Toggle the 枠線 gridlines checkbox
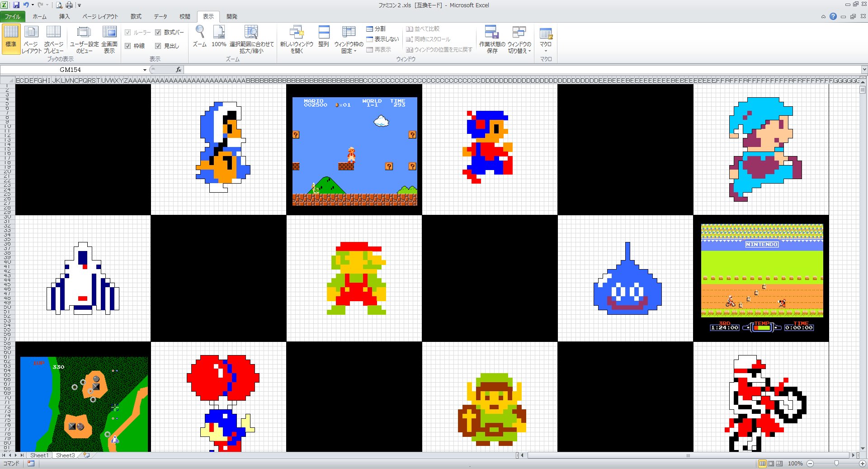The width and height of the screenshot is (868, 469). coord(128,46)
